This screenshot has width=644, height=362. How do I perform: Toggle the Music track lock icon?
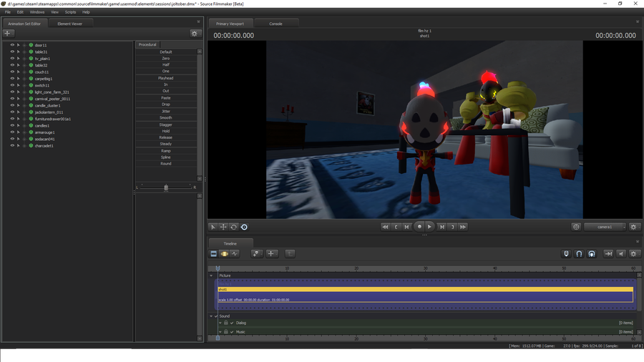226,332
